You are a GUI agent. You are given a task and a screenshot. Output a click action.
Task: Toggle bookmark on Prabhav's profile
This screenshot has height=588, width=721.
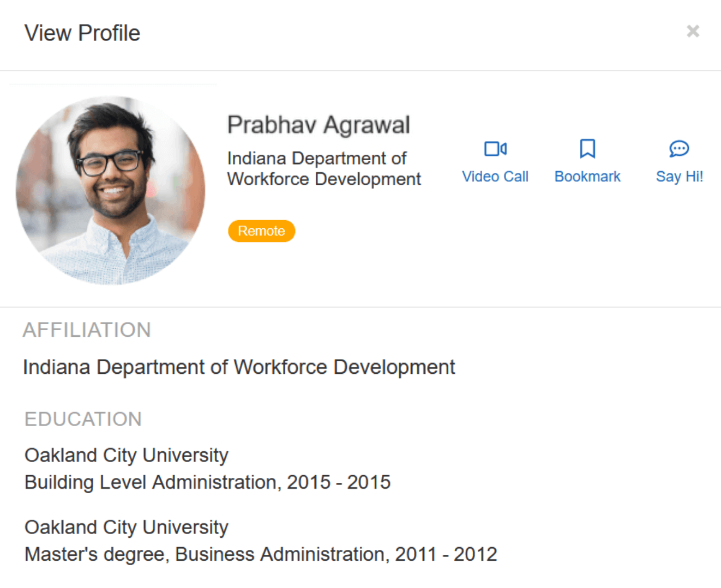[587, 161]
